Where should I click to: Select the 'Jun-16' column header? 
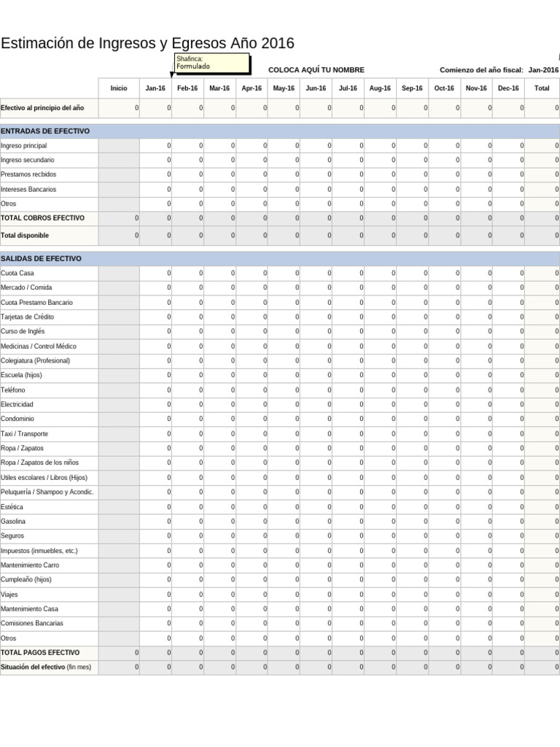[x=316, y=88]
